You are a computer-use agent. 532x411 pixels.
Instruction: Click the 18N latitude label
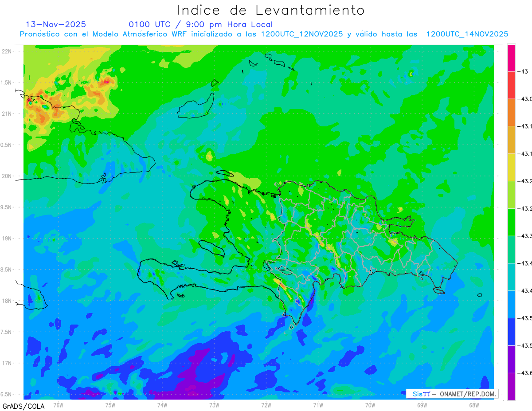coord(7,301)
